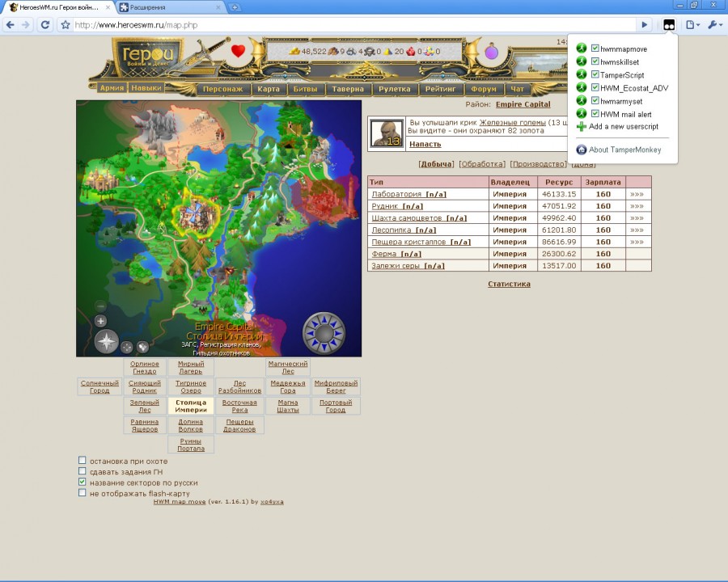Toggle the hwmarmyset checkbox
The width and height of the screenshot is (728, 582).
(595, 100)
